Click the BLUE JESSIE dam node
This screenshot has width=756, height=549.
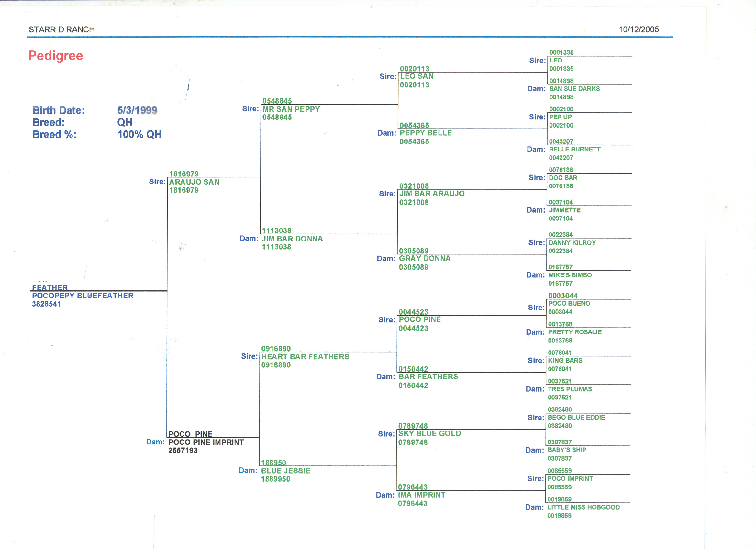[285, 471]
